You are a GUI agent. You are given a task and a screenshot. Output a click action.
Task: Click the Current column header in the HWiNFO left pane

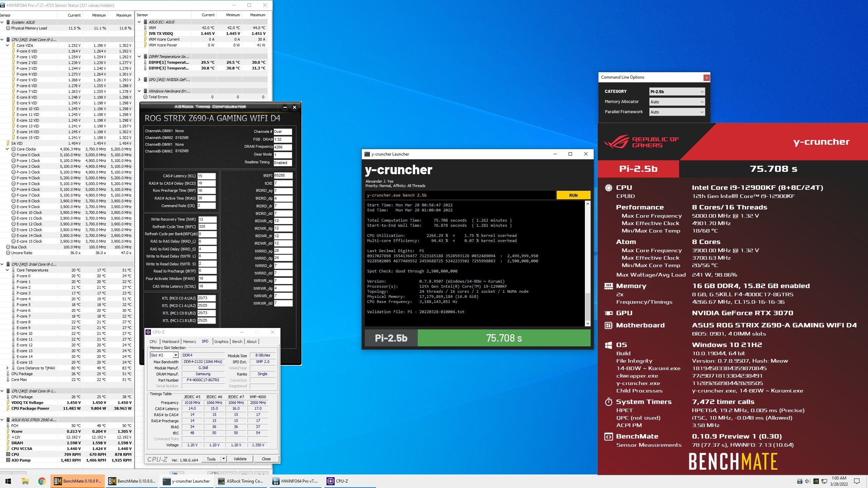point(70,15)
